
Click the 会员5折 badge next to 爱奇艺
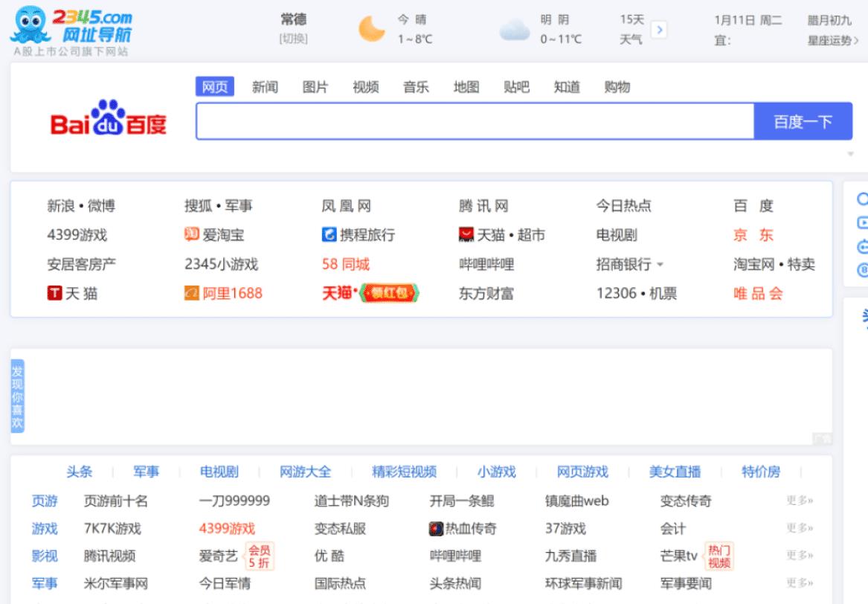(x=259, y=556)
